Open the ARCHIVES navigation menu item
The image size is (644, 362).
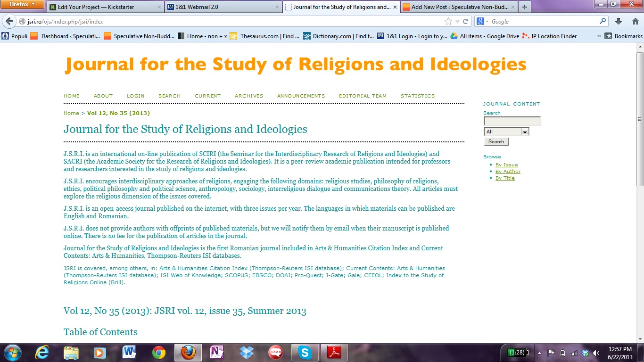coord(249,96)
